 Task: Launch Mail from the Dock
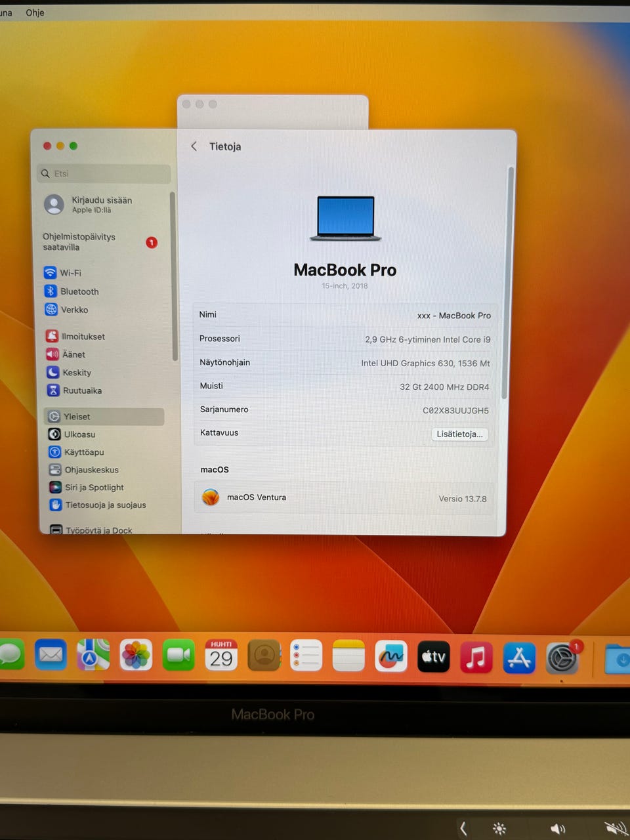(51, 655)
